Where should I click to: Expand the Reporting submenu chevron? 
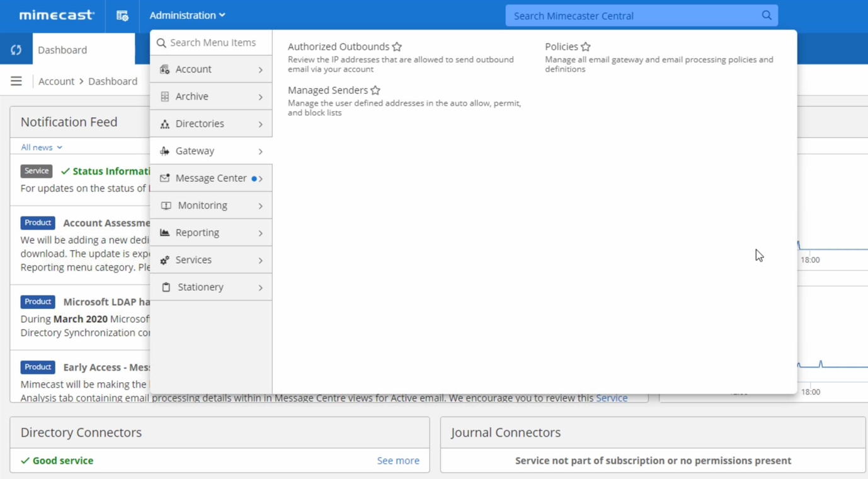coord(260,233)
